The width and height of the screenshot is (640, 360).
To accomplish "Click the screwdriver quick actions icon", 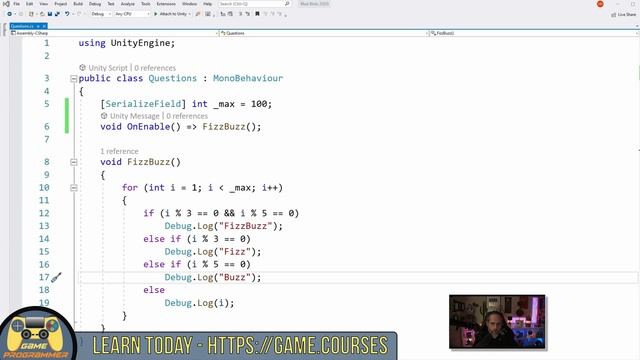I will [56, 278].
